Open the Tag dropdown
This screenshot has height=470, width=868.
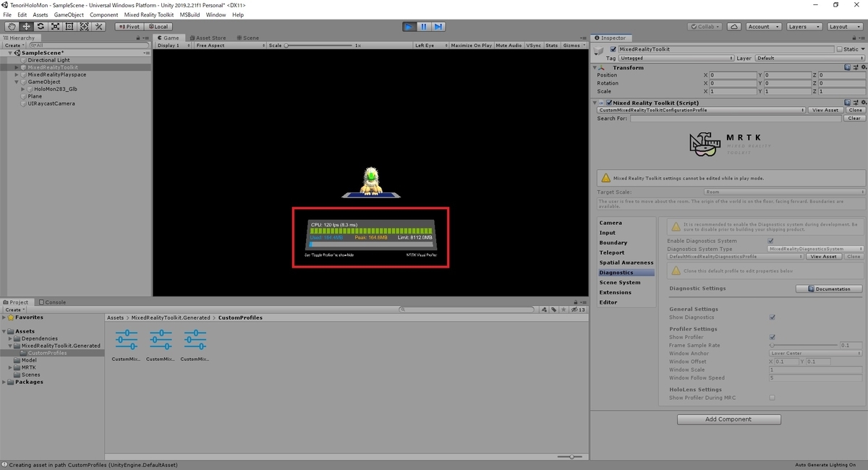[x=676, y=58]
